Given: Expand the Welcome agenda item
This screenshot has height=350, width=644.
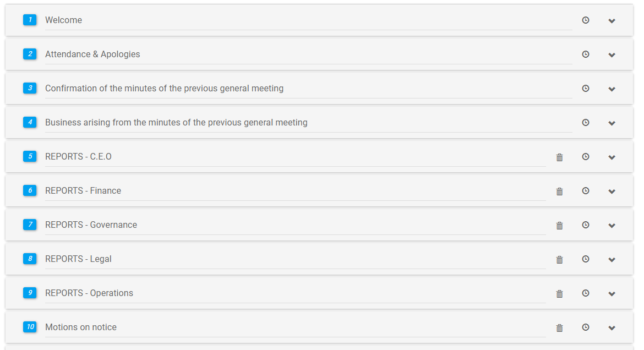Looking at the screenshot, I should (612, 21).
